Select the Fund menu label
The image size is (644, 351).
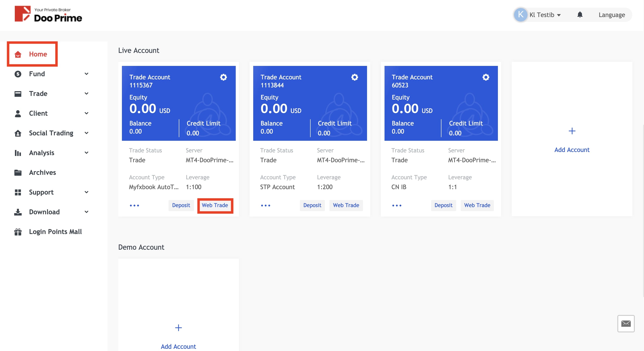(37, 74)
